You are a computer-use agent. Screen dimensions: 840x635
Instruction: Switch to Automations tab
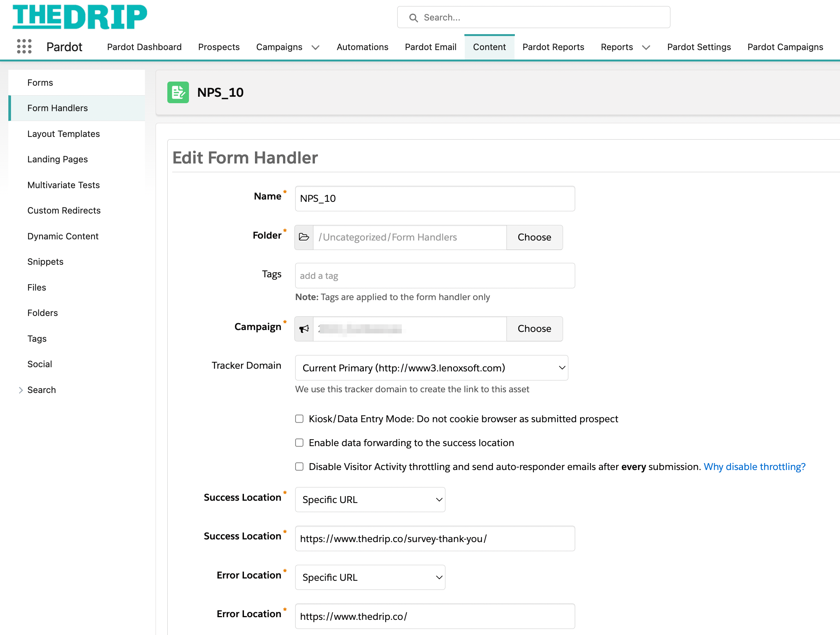[x=362, y=47]
